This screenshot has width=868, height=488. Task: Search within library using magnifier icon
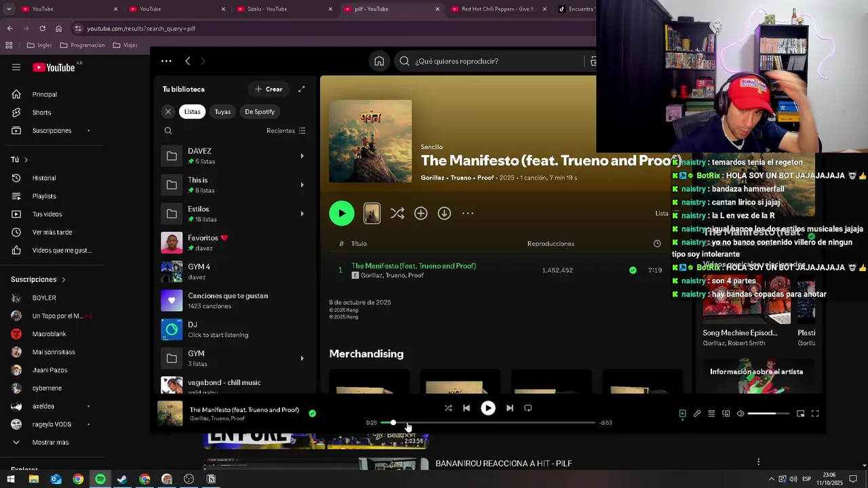168,131
